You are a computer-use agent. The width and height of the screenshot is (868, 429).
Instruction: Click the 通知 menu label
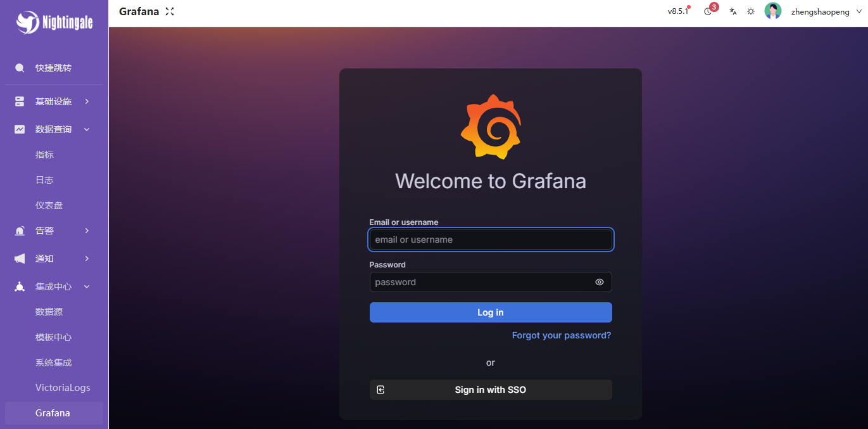(x=44, y=259)
